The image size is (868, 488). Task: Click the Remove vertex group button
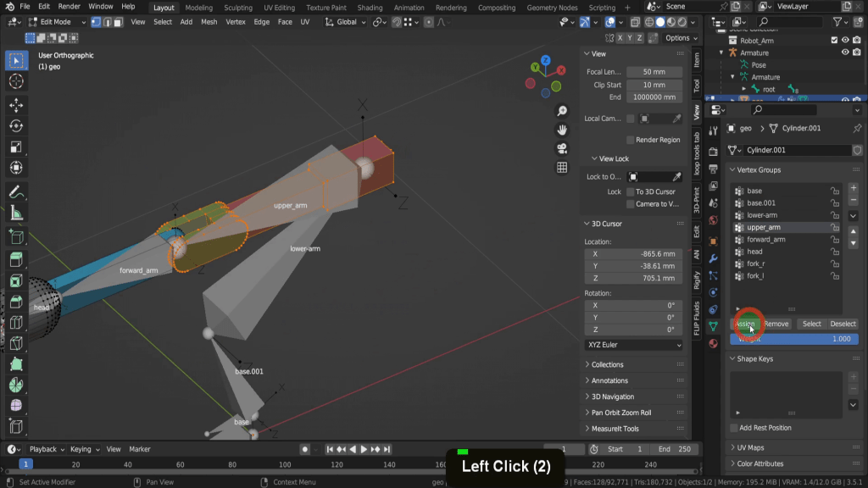776,324
